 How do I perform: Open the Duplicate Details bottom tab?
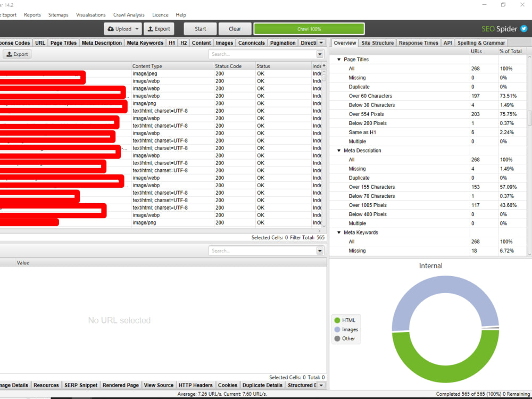coord(262,385)
